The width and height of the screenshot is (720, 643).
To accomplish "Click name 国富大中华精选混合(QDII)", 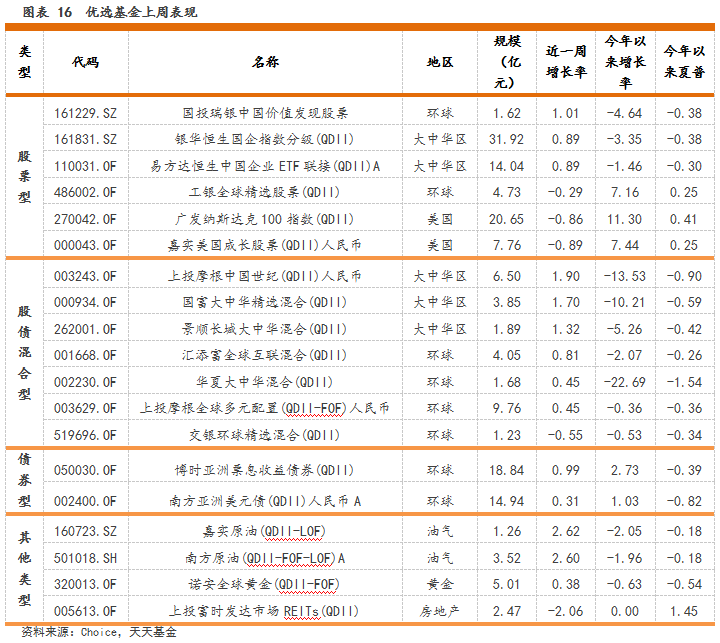I will (264, 302).
